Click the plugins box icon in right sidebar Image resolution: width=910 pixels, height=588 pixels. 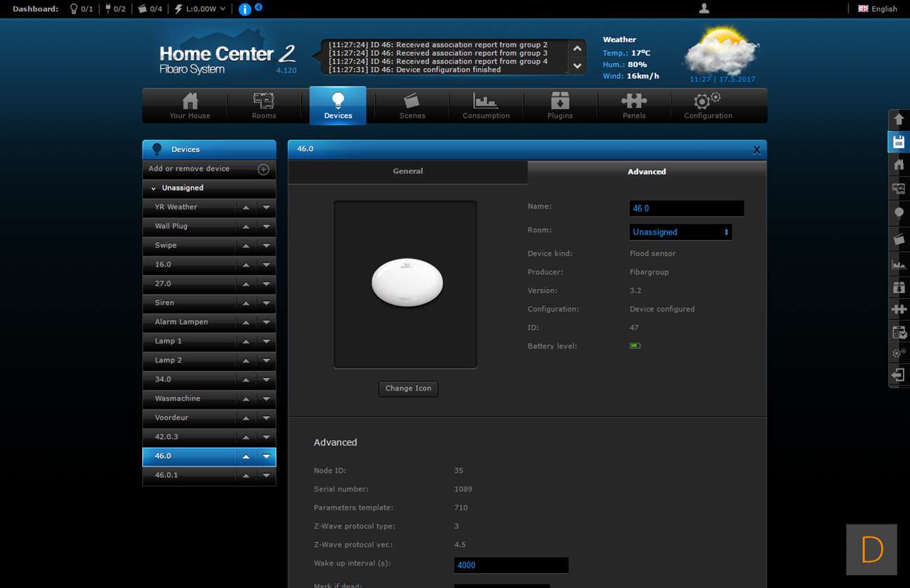(x=899, y=287)
